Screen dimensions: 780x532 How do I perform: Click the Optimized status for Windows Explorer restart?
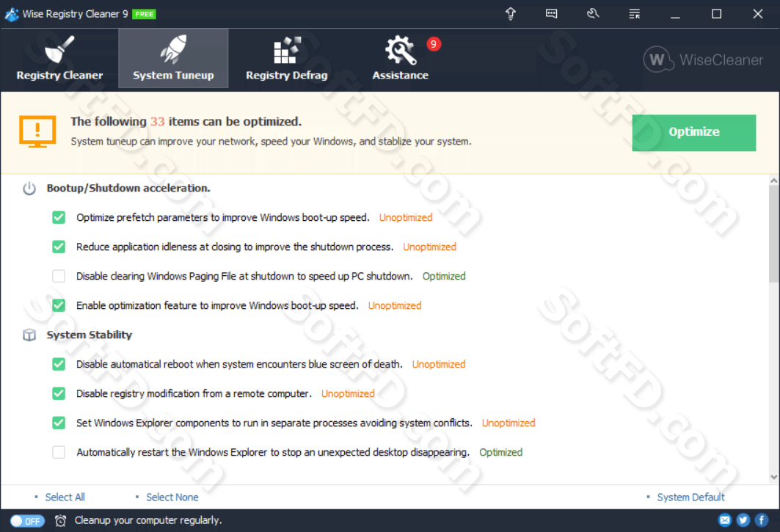[x=501, y=452]
